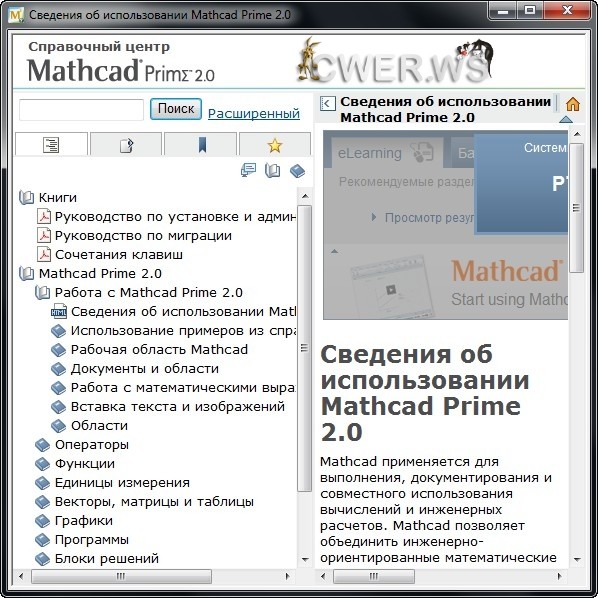The width and height of the screenshot is (598, 598).
Task: Open the Области section
Action: coord(100,426)
